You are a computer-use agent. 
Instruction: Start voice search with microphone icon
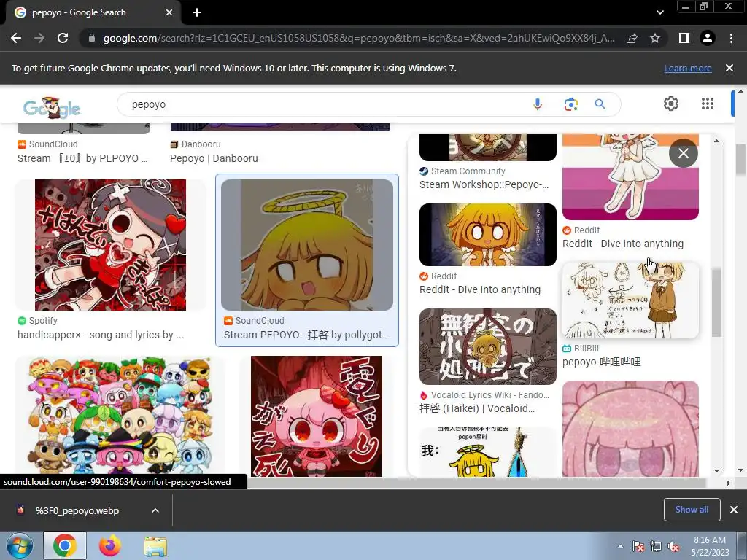pos(538,104)
